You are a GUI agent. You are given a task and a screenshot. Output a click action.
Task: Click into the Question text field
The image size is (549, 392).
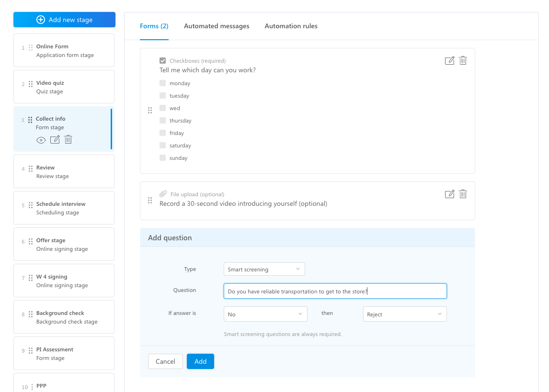coord(335,291)
